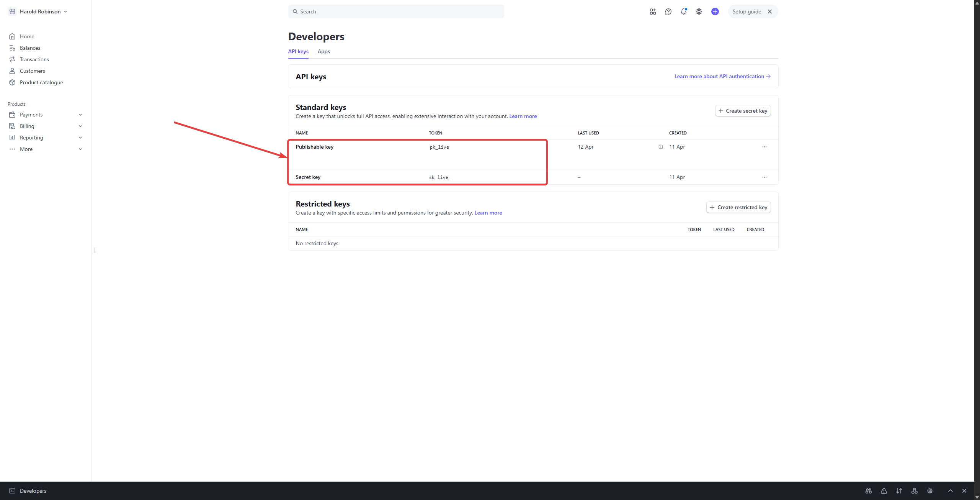Open API requests via the arrows icon

899,491
